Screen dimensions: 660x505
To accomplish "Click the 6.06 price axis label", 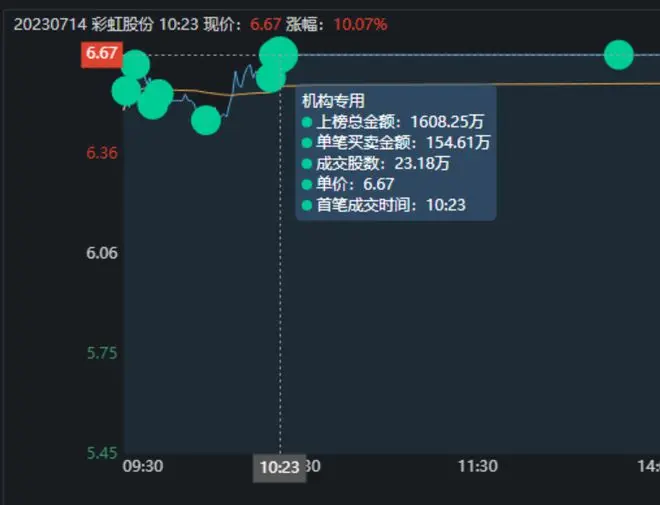I will pos(101,253).
